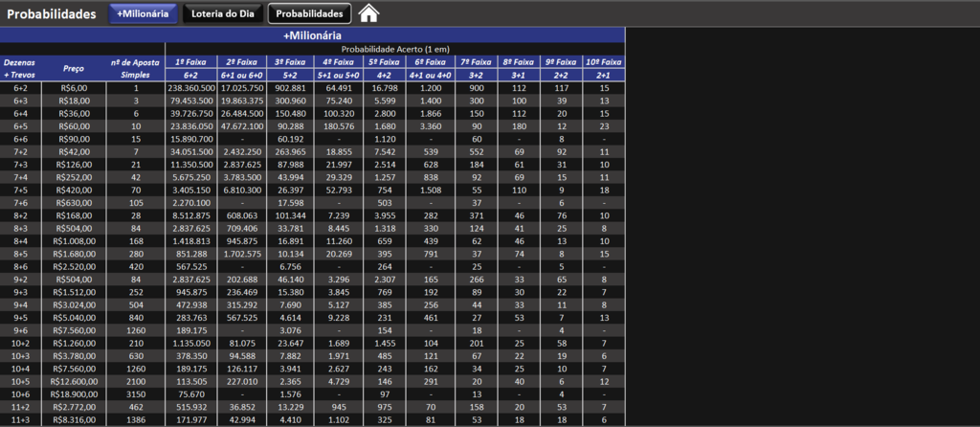Click the '3ª Faixa' column header
This screenshot has width=980, height=427.
pos(291,62)
